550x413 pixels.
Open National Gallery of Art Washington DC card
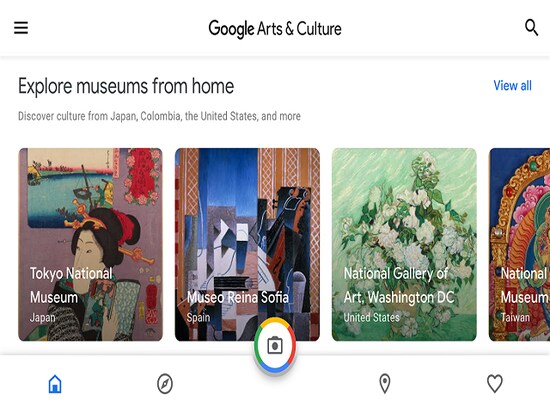[404, 244]
